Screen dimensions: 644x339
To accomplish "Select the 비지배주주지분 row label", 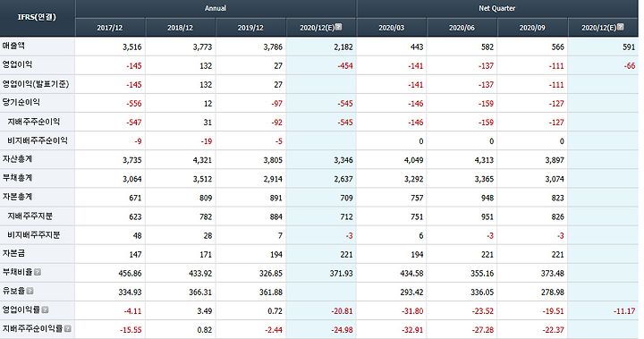I will 34,235.
